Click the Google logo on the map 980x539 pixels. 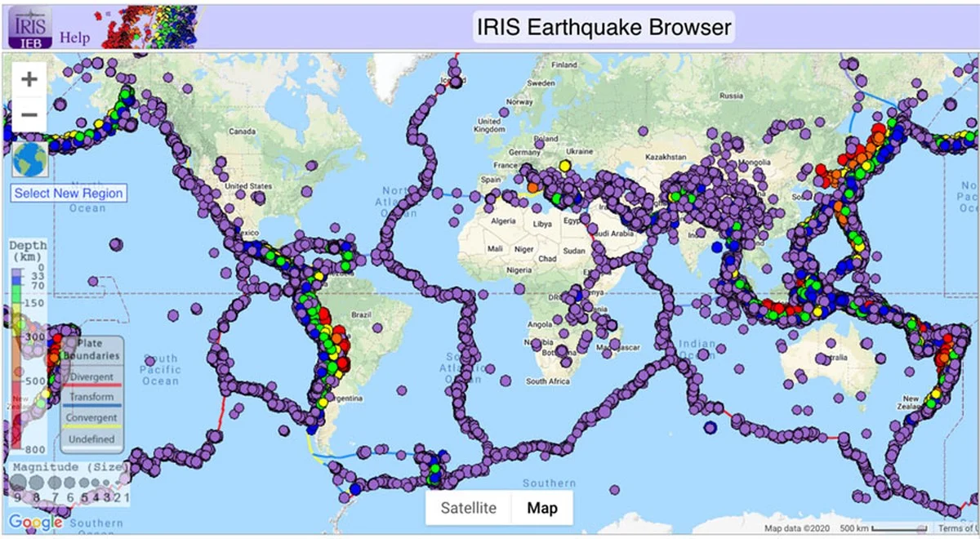[35, 522]
